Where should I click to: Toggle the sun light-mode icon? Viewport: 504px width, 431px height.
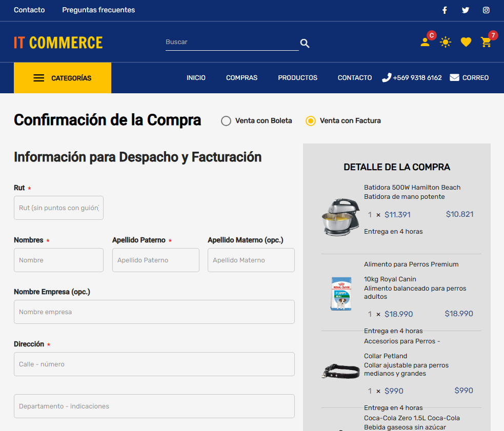[x=446, y=42]
